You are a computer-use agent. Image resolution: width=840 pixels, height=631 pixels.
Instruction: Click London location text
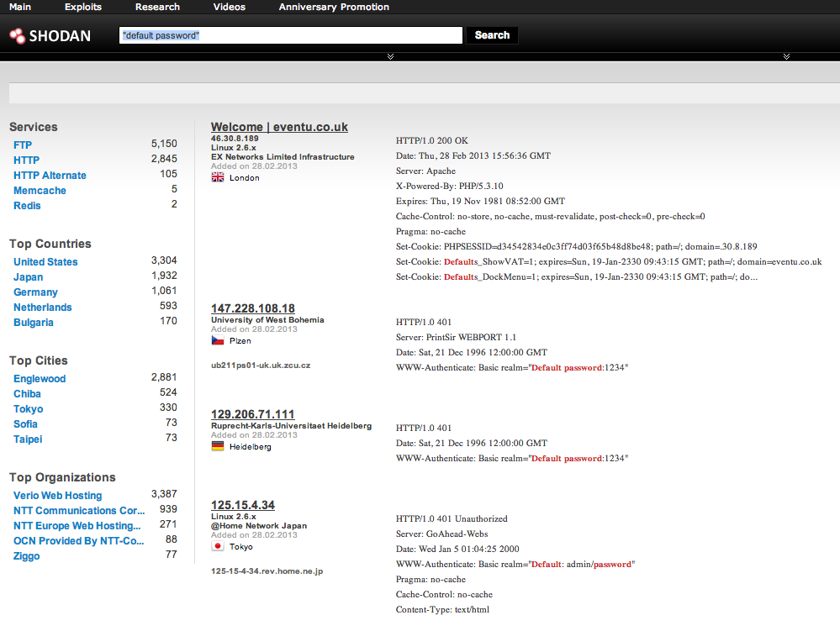pyautogui.click(x=245, y=177)
